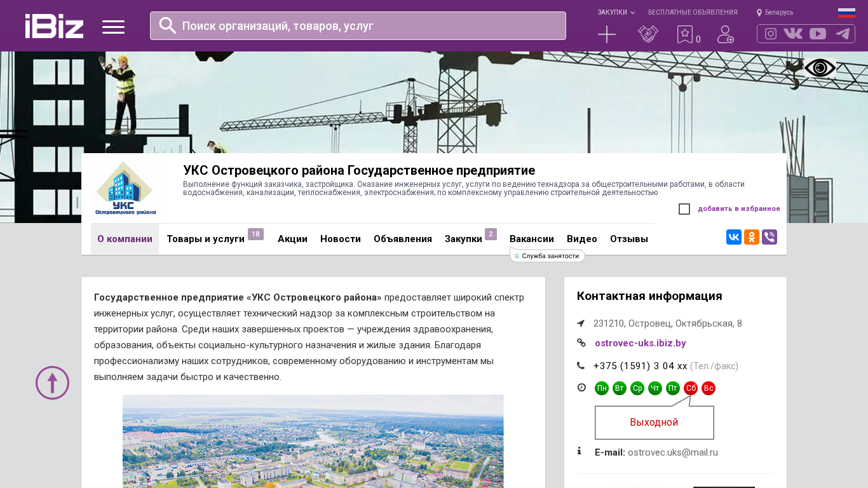
Task: Focus the search field for organizations
Action: [x=358, y=25]
